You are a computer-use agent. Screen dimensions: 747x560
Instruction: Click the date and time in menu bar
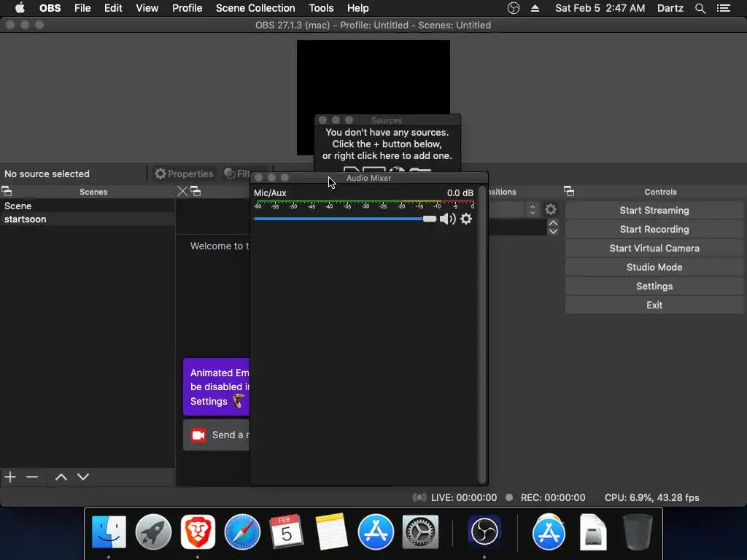(x=600, y=8)
